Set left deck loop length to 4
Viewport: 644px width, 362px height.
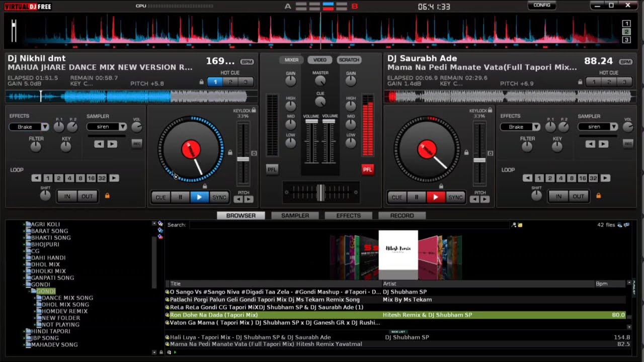tap(69, 178)
